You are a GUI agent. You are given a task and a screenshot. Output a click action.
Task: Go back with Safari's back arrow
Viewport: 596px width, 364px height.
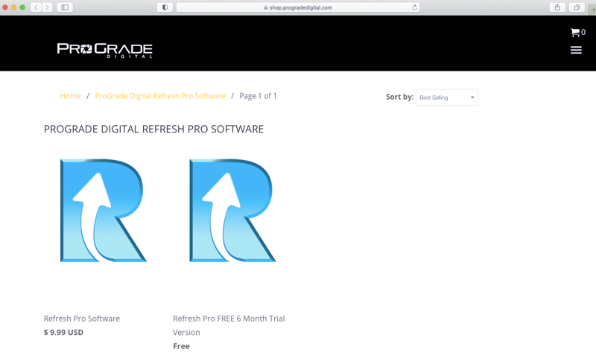pos(36,7)
